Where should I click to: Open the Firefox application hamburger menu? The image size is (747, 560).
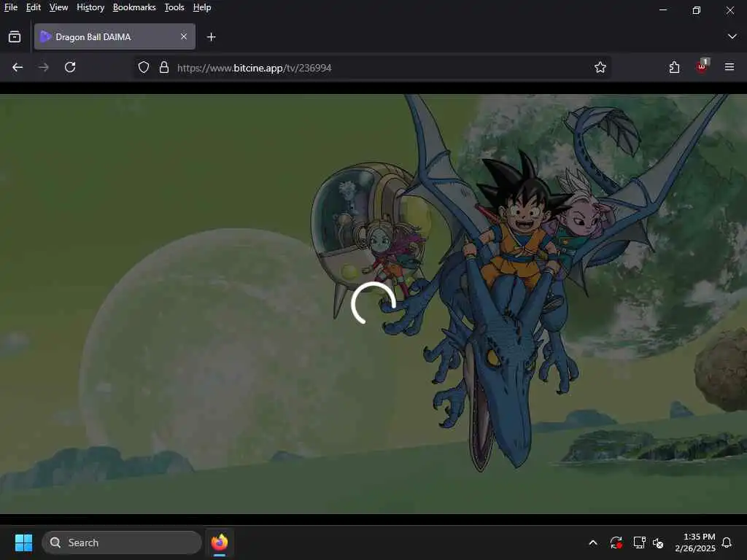pyautogui.click(x=729, y=67)
